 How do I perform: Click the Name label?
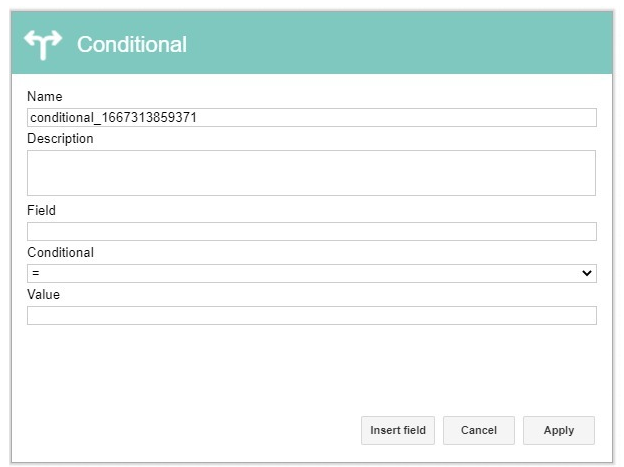click(45, 96)
